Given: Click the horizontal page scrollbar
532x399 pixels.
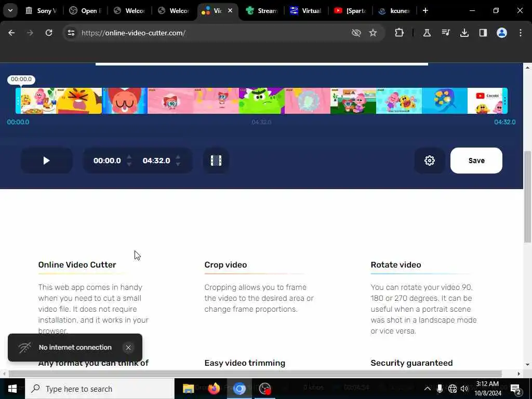Looking at the screenshot, I should [x=255, y=374].
